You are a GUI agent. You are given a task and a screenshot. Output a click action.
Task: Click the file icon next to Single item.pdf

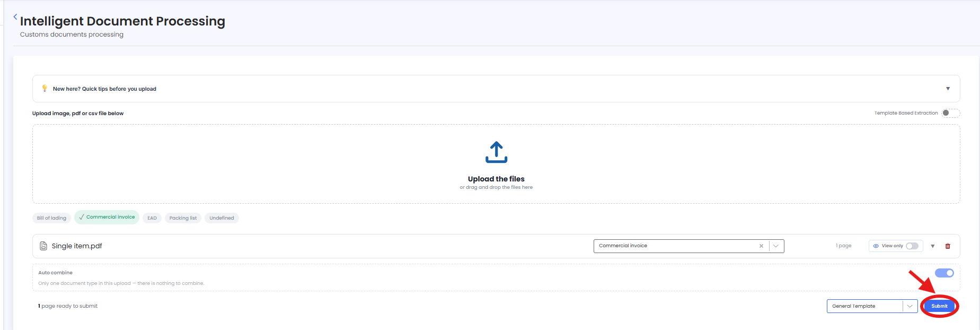pos(43,246)
